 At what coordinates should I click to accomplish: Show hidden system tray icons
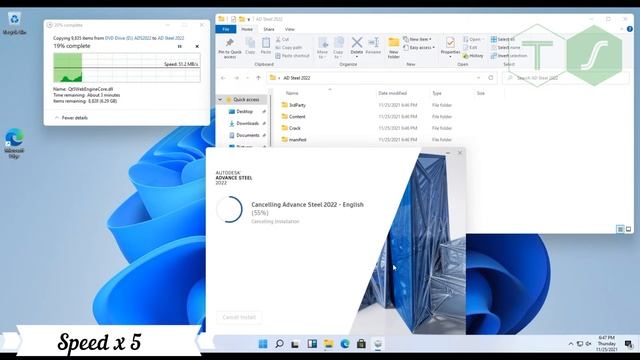tap(571, 344)
